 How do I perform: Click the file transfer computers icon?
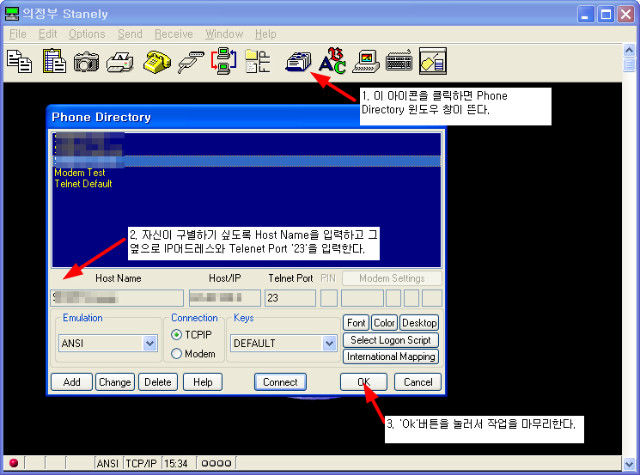pyautogui.click(x=223, y=61)
